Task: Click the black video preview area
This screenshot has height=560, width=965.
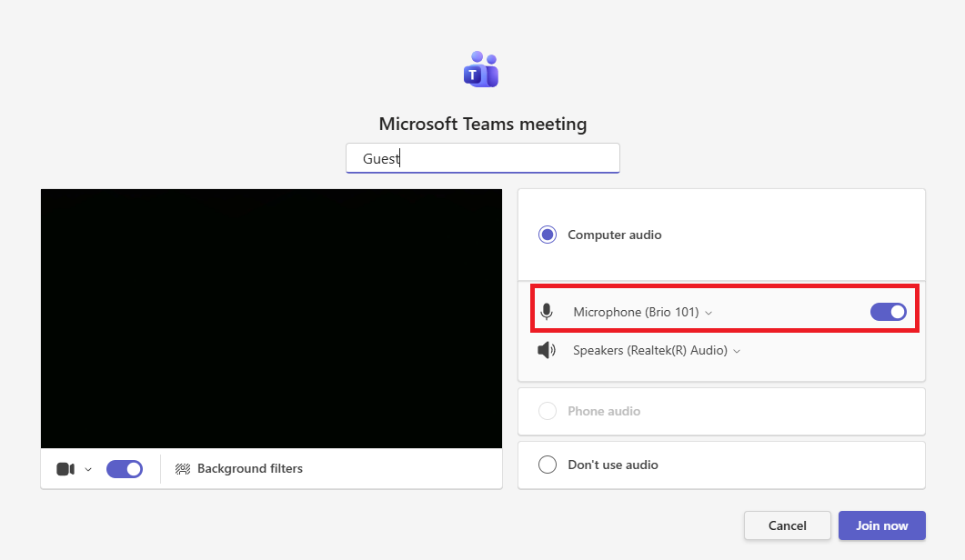Action: pos(271,318)
